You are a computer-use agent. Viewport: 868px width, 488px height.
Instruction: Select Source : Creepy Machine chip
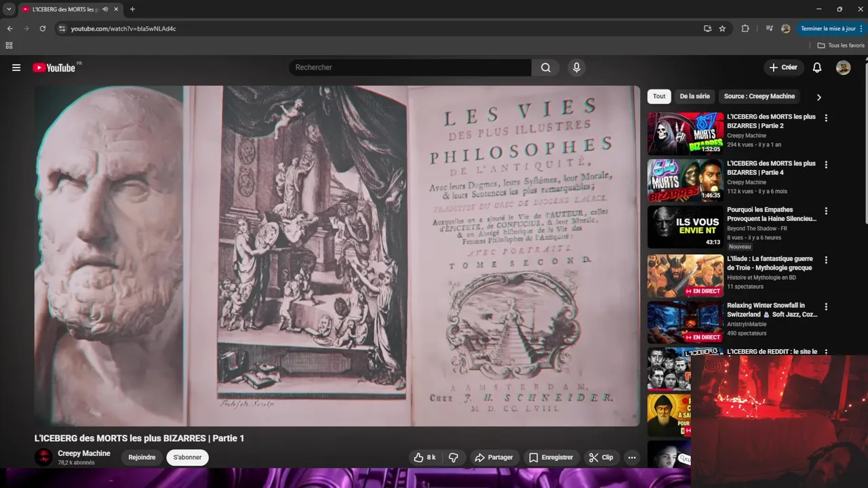759,96
